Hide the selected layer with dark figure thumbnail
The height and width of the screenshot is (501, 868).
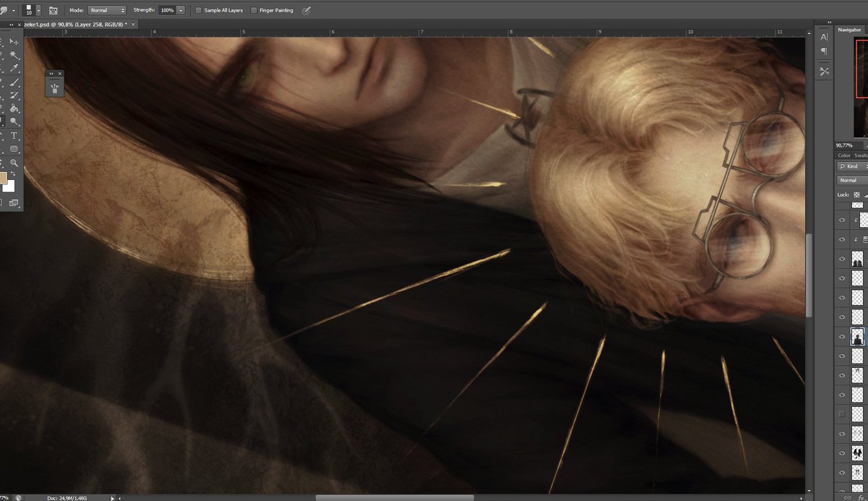pyautogui.click(x=841, y=337)
